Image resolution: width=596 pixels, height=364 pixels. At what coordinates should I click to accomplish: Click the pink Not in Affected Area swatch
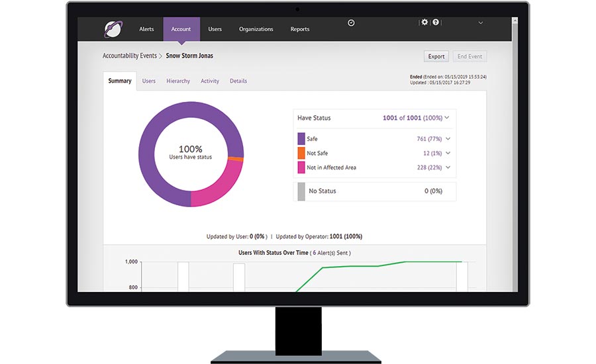[x=301, y=167]
